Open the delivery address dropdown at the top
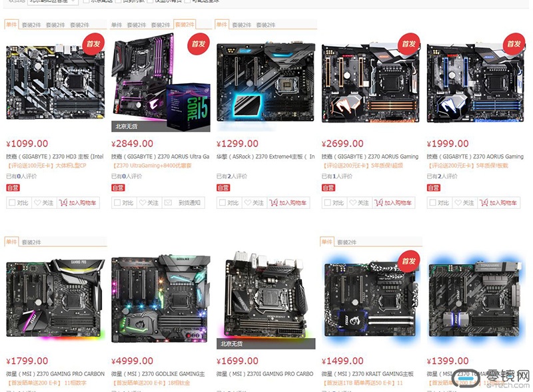533x392 pixels. click(53, 1)
